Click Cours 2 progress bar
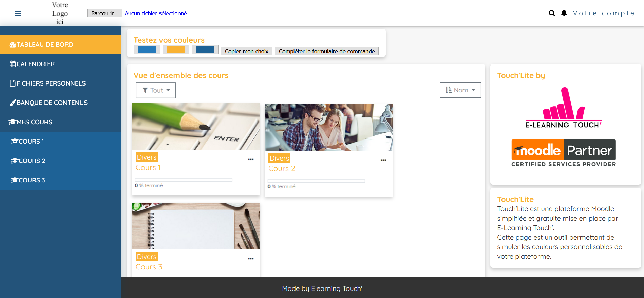 coord(316,181)
